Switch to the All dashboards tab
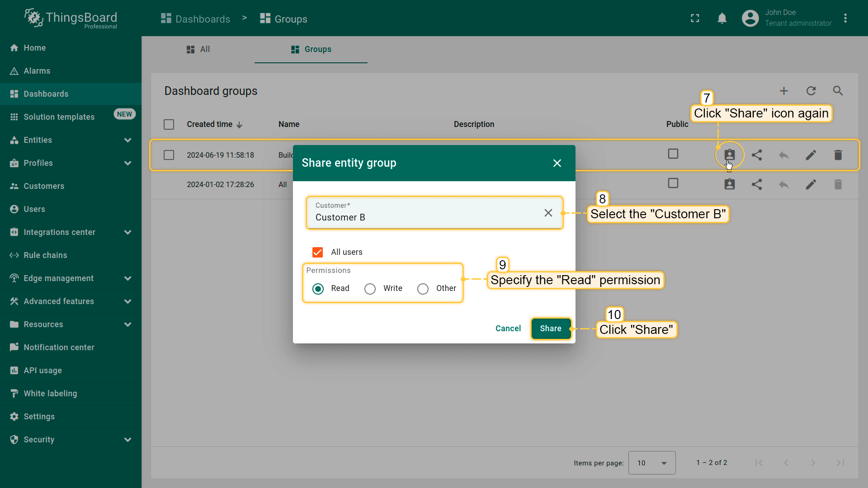This screenshot has height=488, width=868. [198, 49]
